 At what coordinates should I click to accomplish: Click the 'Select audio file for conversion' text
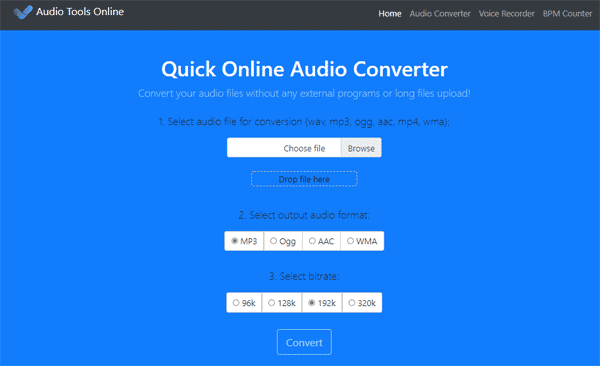click(x=304, y=122)
